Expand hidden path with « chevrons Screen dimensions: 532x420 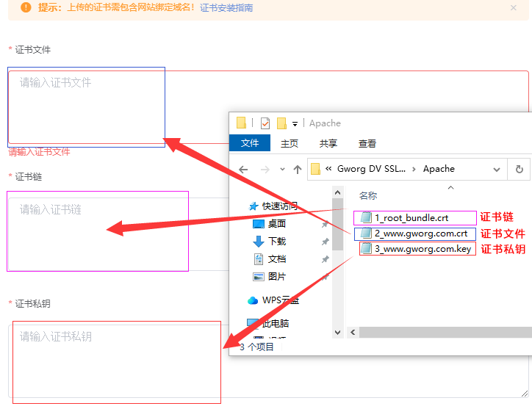(328, 168)
